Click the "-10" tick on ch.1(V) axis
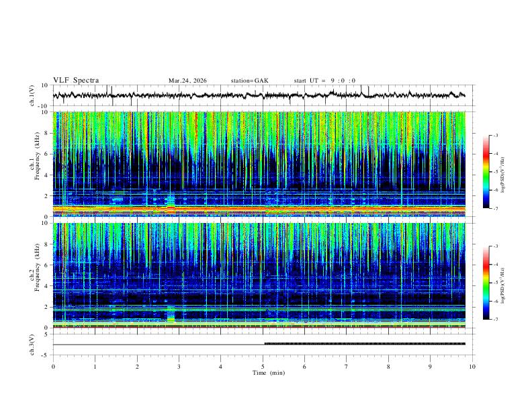The height and width of the screenshot is (411, 532). [x=44, y=106]
